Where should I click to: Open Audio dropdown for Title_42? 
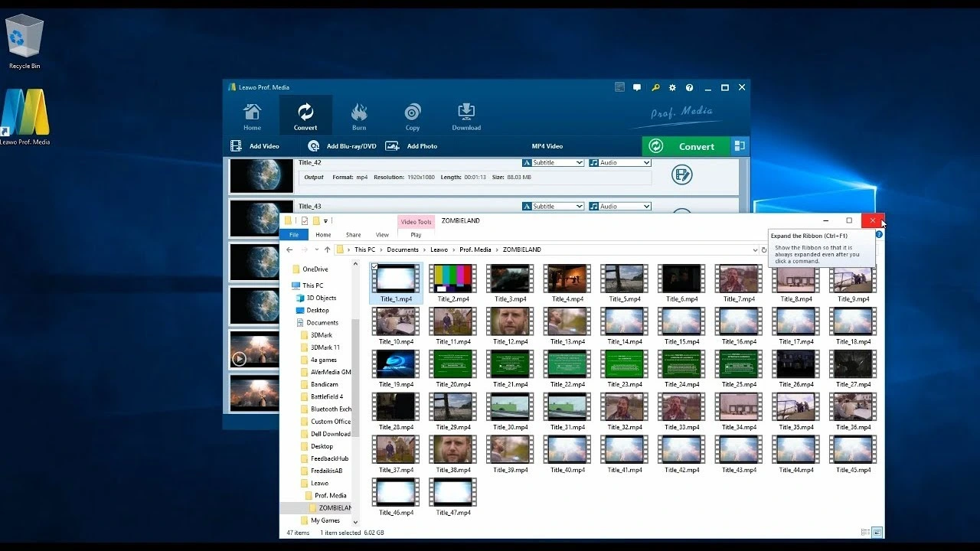pos(619,163)
